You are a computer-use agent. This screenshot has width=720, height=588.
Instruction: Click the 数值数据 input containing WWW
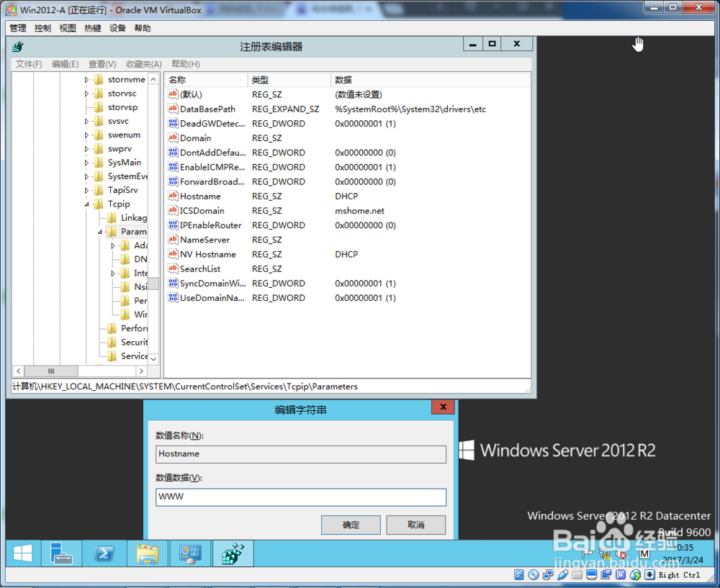coord(301,497)
